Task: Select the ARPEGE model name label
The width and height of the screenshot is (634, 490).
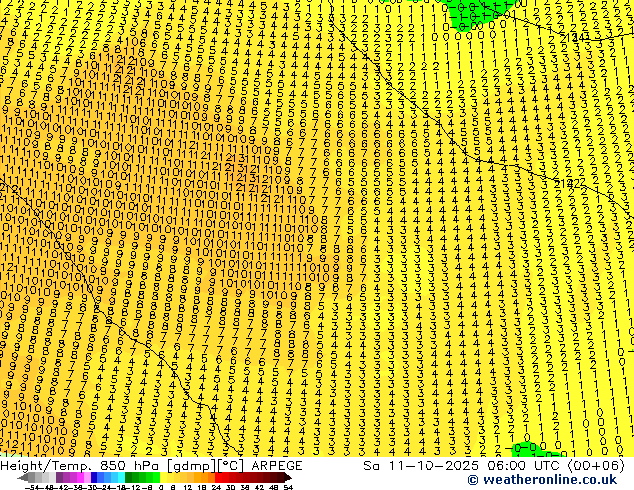Action: click(x=277, y=466)
